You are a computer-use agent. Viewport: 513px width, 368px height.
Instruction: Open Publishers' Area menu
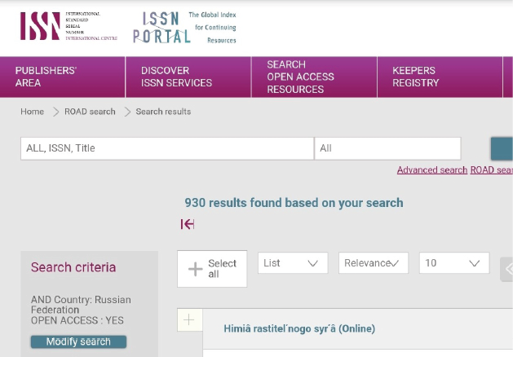click(x=63, y=77)
